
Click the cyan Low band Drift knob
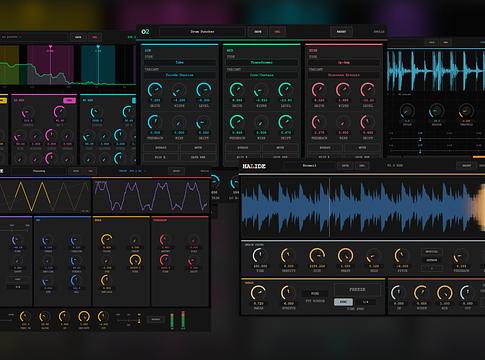pyautogui.click(x=204, y=122)
